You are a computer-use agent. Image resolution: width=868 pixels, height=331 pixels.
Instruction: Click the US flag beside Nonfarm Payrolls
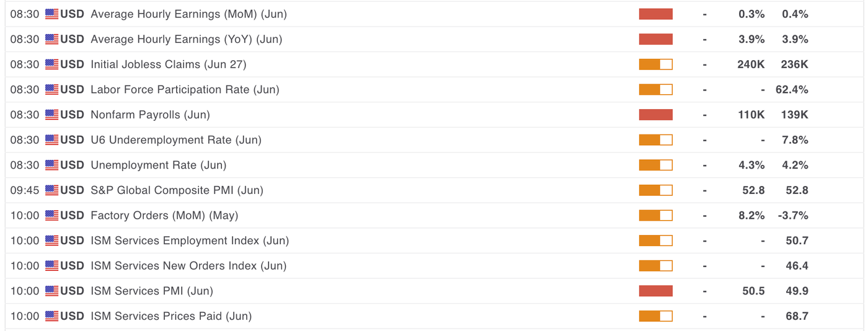point(51,115)
